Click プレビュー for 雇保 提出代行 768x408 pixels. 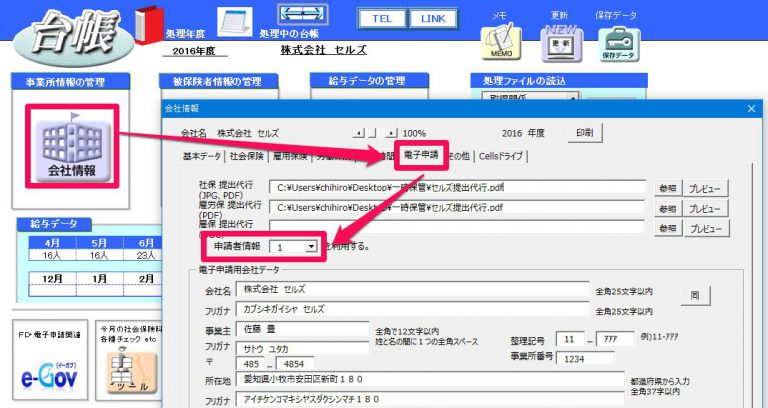pyautogui.click(x=705, y=228)
